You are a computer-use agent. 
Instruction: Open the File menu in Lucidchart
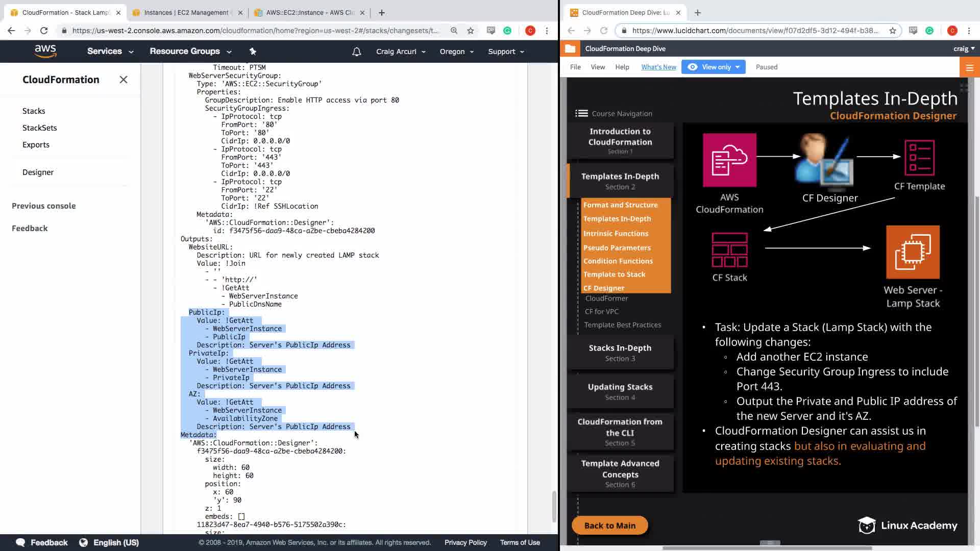(x=575, y=67)
